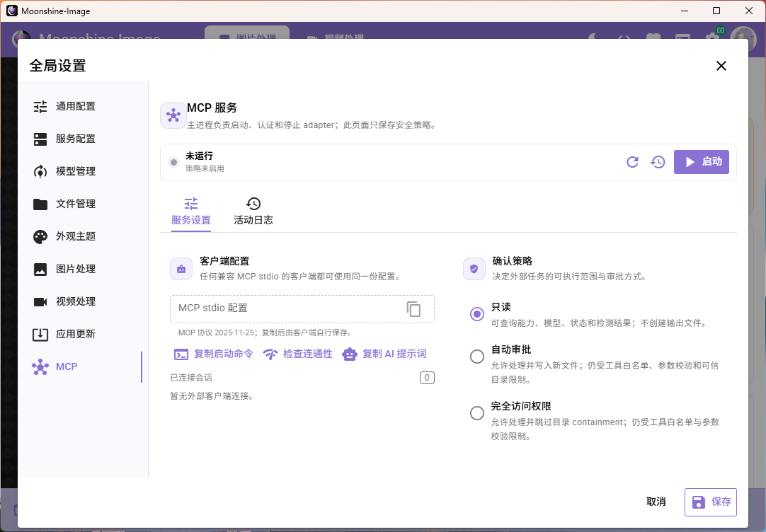The image size is (766, 532).
Task: Click the 图片处理 image icon
Action: click(x=40, y=269)
